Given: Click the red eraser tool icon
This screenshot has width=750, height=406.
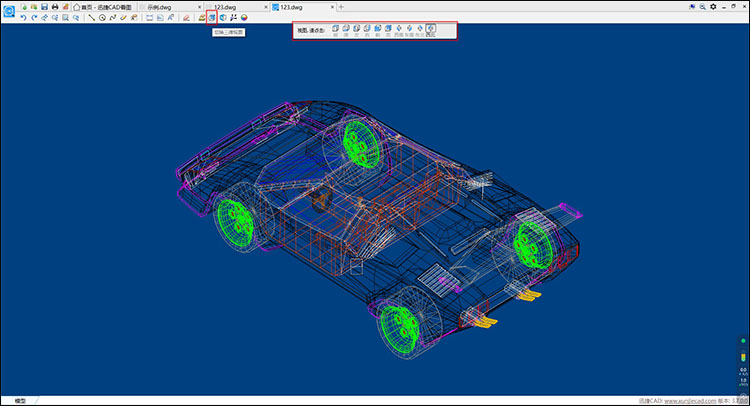Looking at the screenshot, I should coord(186,18).
